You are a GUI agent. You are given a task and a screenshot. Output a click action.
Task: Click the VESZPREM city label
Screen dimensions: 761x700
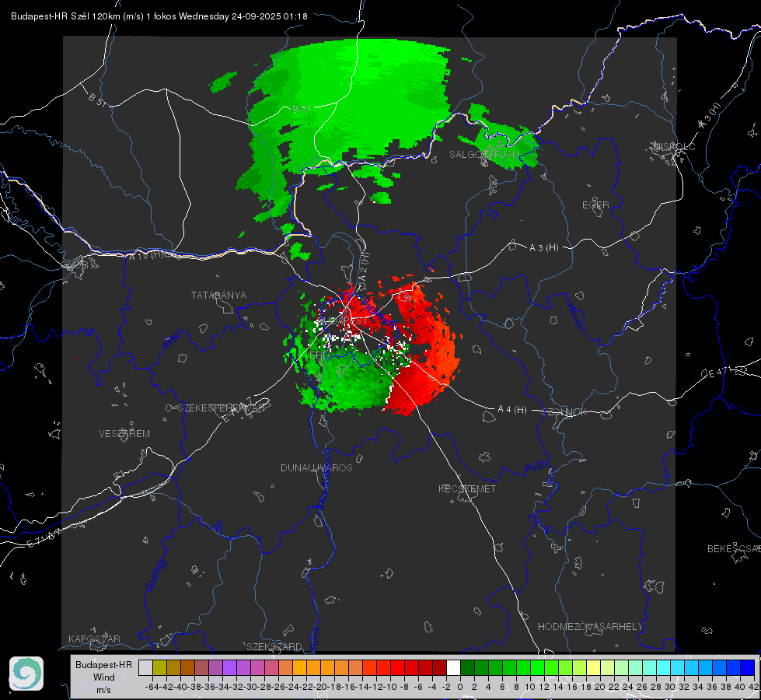[x=124, y=434]
